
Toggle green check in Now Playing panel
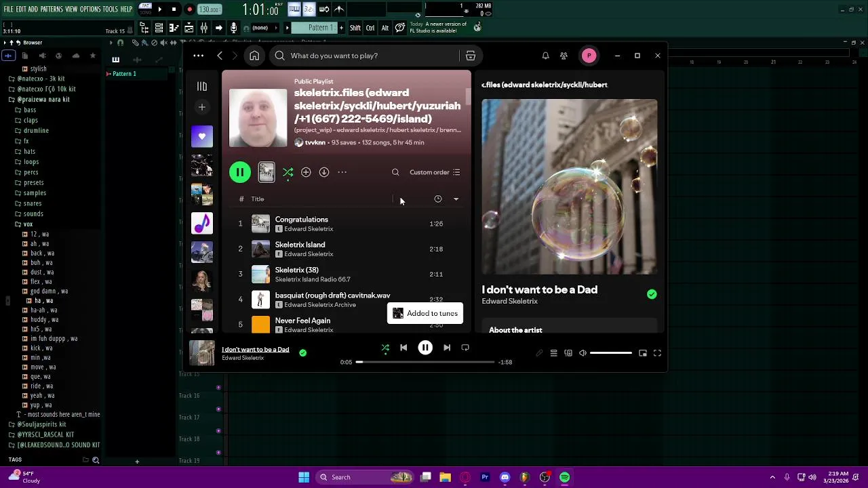click(x=652, y=294)
